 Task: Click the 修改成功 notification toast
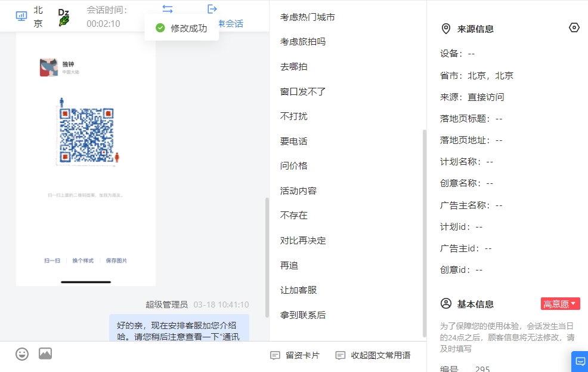[x=181, y=28]
